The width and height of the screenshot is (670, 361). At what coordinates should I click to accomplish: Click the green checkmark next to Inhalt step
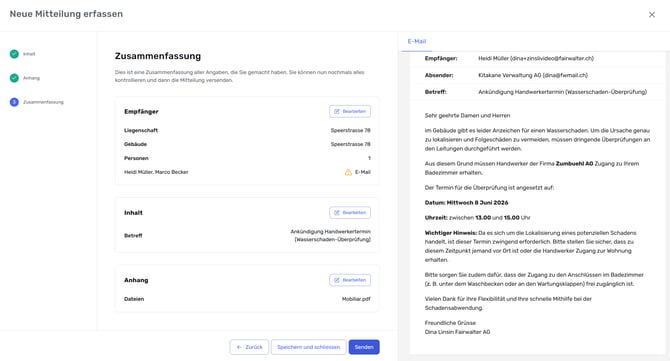[x=14, y=54]
